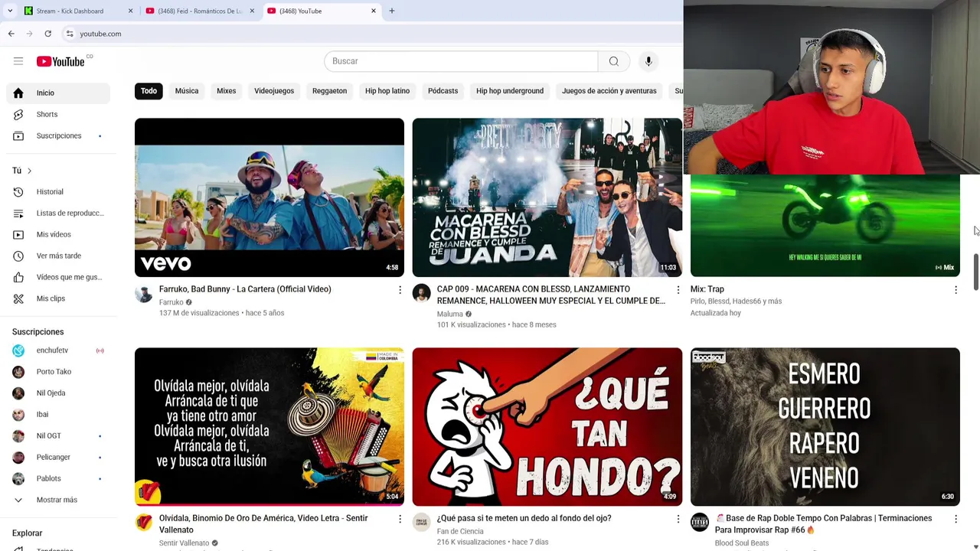Click the Fan de Ciencia channel name

460,531
